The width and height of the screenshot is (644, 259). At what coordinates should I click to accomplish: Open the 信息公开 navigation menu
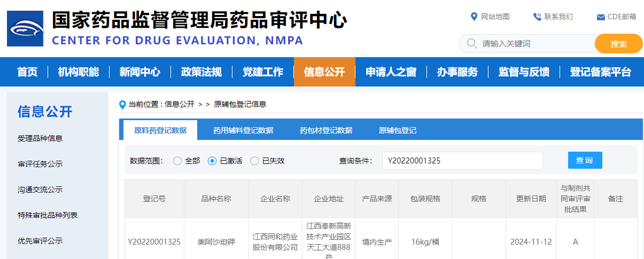324,72
